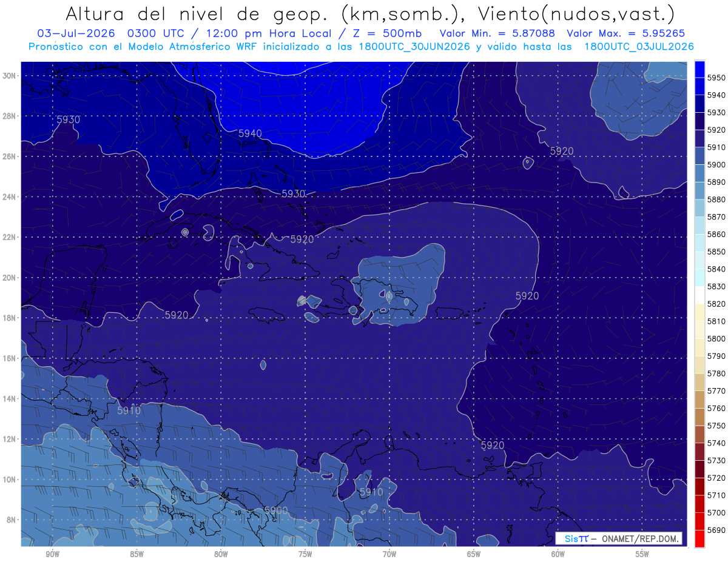Select the 85W longitude axis label
The height and width of the screenshot is (562, 728).
point(136,554)
